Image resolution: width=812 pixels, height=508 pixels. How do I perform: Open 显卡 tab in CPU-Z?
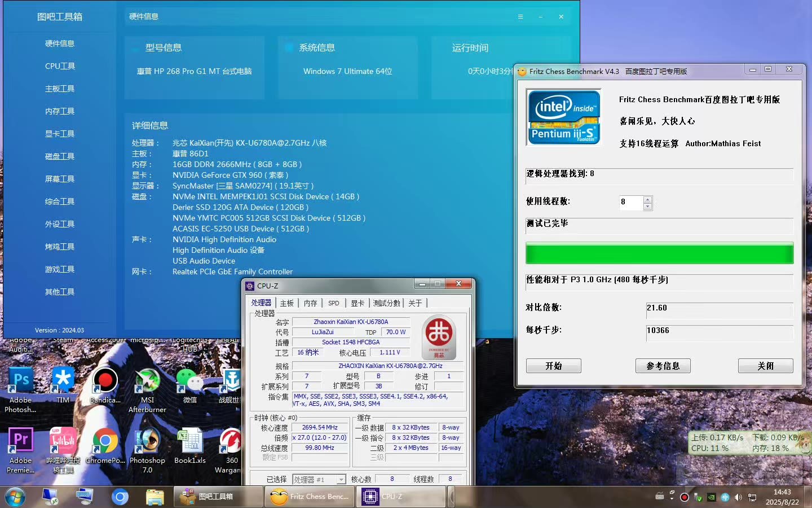pyautogui.click(x=358, y=303)
